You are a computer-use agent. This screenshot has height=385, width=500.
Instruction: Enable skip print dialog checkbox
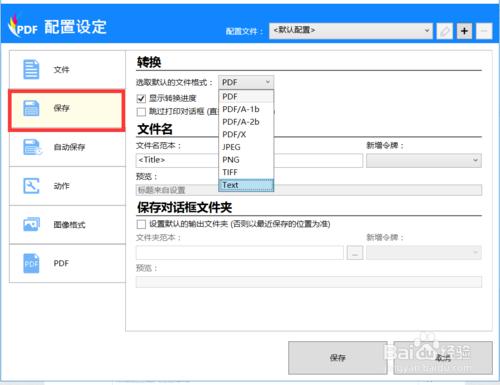coord(141,112)
